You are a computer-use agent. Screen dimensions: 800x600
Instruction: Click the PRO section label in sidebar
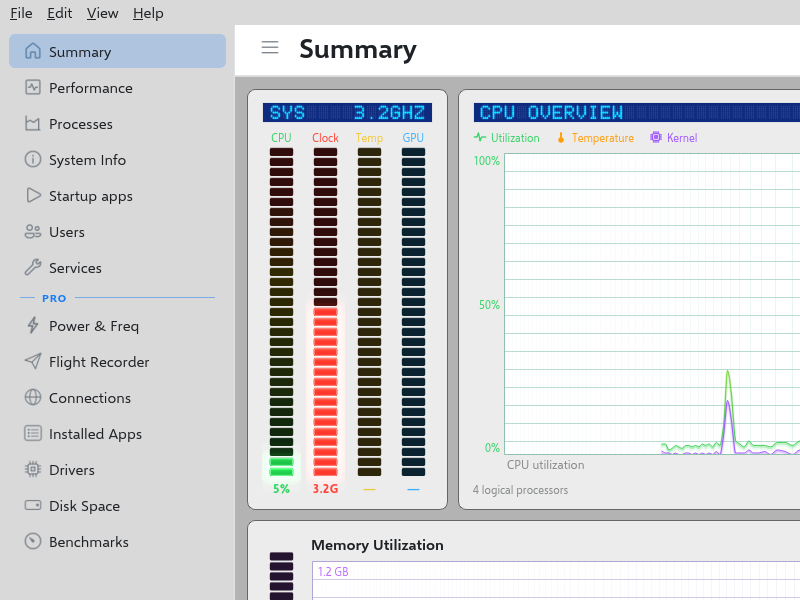click(54, 298)
